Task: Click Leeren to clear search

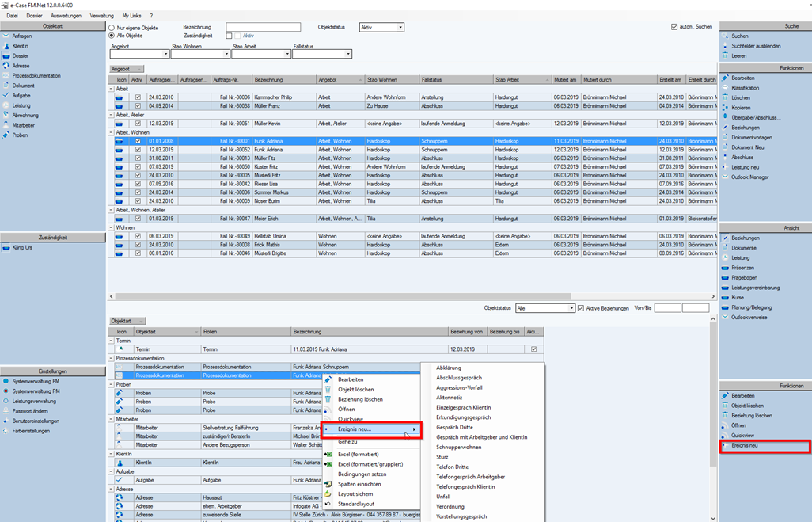Action: pos(739,55)
